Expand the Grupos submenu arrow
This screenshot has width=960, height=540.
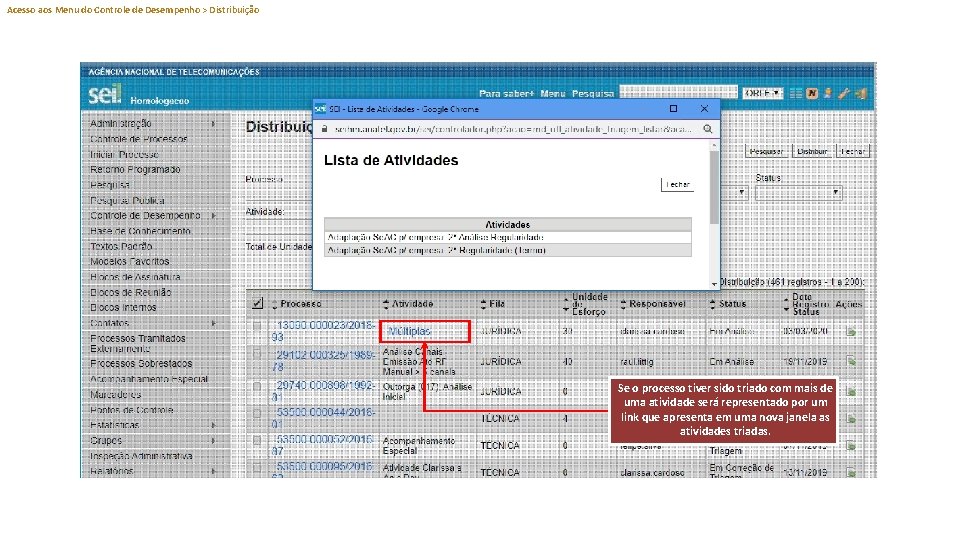[213, 440]
